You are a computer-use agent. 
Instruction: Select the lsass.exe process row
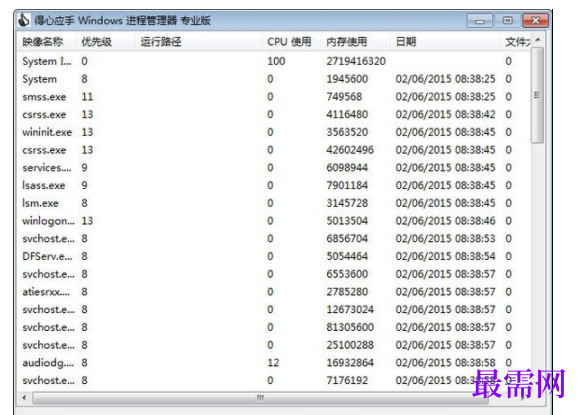274,186
